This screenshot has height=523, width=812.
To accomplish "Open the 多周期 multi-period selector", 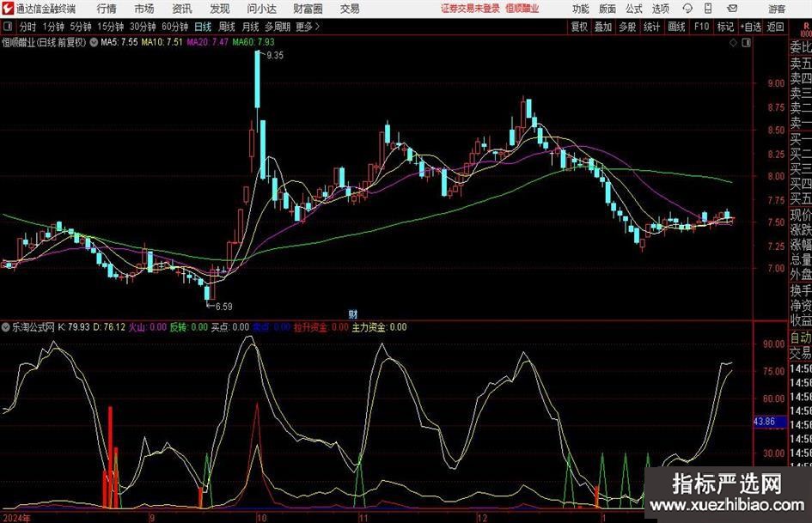I will 277,27.
